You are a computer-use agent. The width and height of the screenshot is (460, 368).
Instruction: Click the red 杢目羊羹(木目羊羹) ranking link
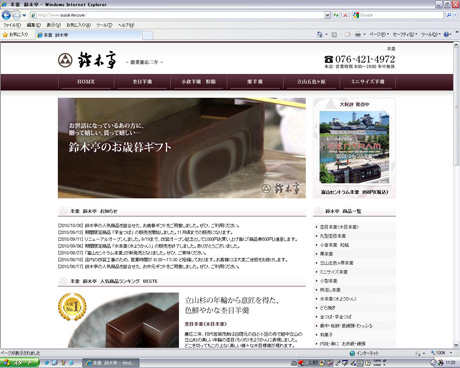[206, 324]
